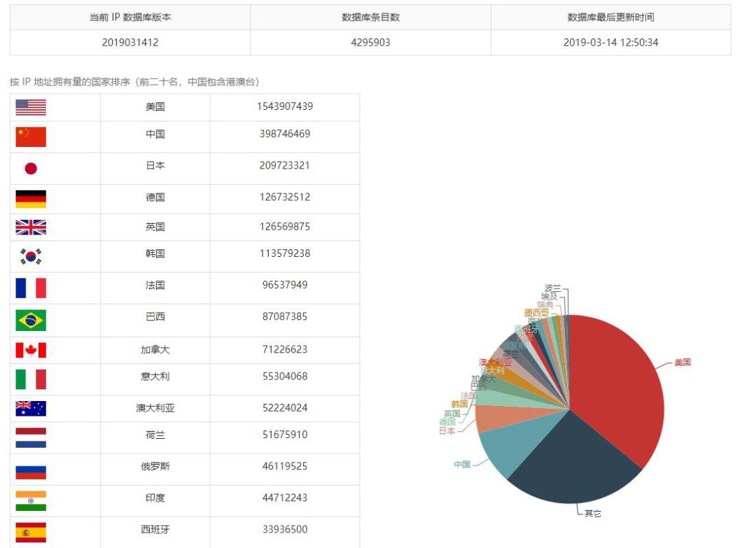Click the Canada flag icon
Image resolution: width=756 pixels, height=548 pixels.
[31, 351]
